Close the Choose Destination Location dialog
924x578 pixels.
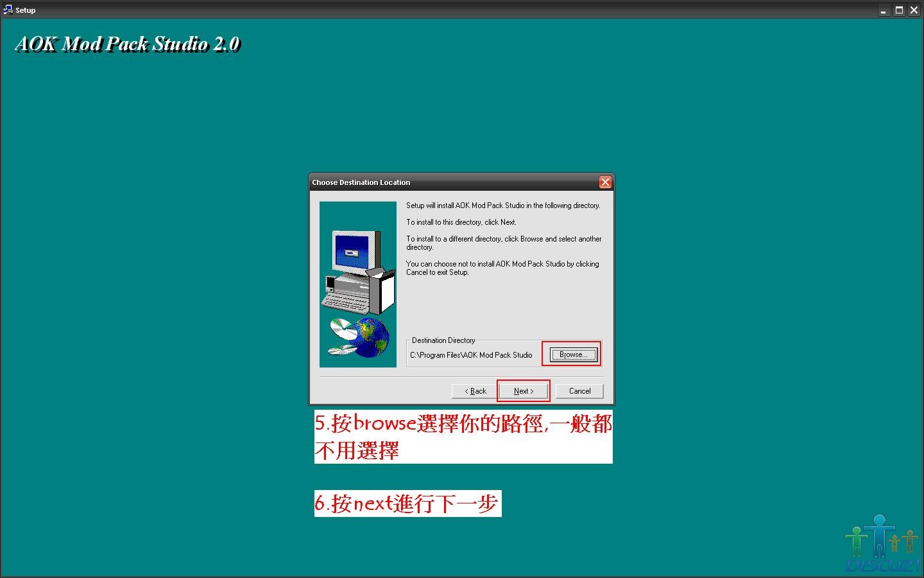coord(604,182)
